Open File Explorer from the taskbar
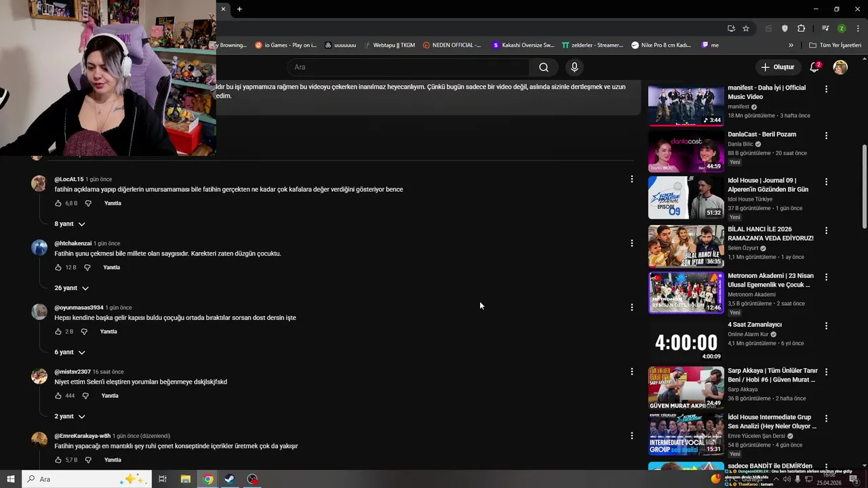 click(185, 479)
